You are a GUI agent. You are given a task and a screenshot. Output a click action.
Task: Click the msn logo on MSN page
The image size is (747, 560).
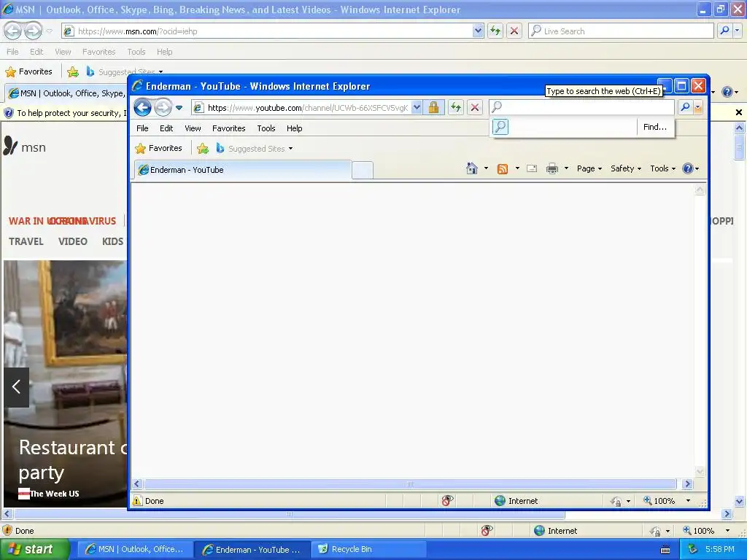click(x=25, y=147)
